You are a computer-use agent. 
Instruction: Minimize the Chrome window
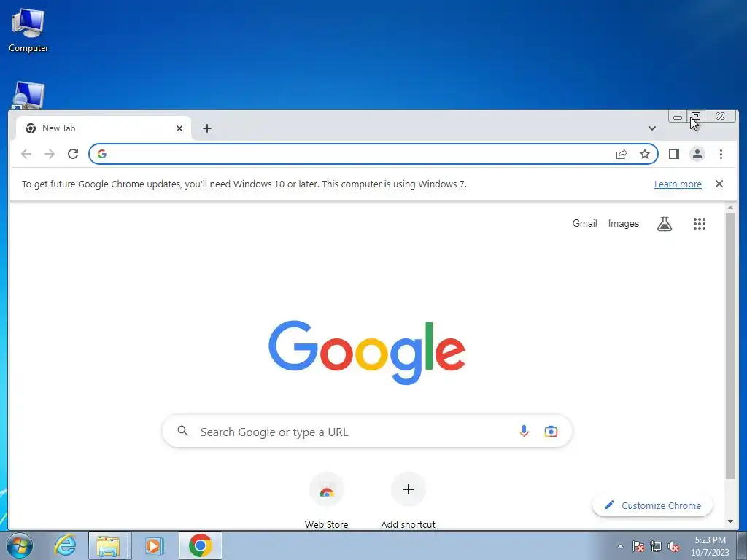point(678,116)
